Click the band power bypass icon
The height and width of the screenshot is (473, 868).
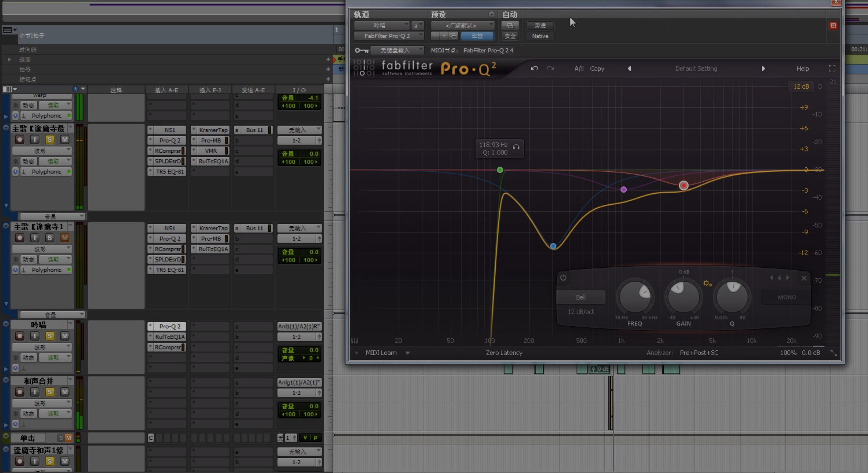click(x=563, y=278)
